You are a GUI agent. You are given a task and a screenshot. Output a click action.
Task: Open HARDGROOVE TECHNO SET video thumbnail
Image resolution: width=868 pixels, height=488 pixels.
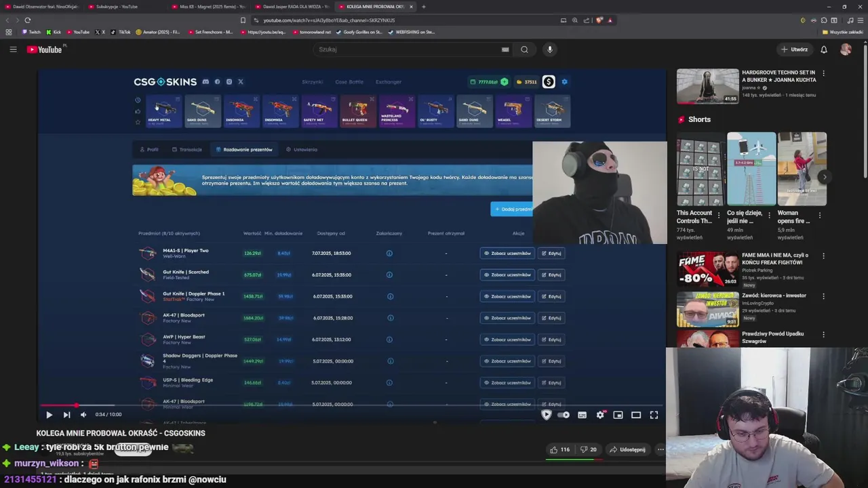(x=707, y=86)
